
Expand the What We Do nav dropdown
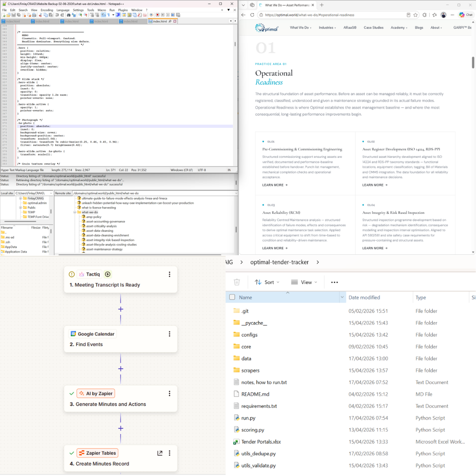click(x=301, y=28)
